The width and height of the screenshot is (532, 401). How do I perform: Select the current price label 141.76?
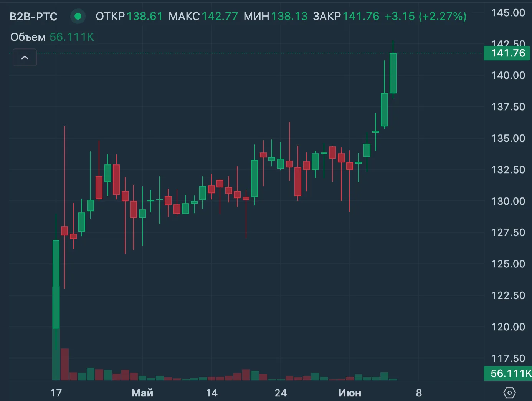tap(507, 53)
